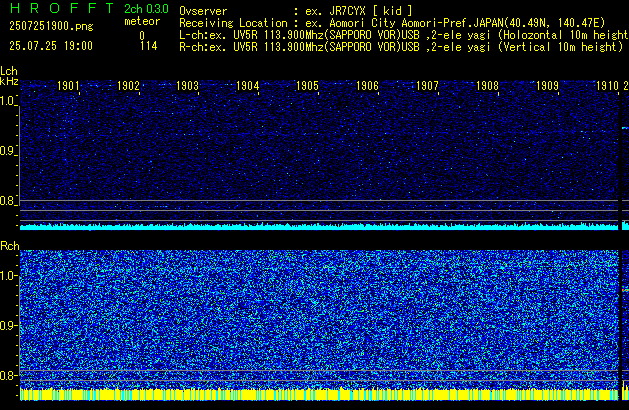Click the meteor count value 114

149,46
